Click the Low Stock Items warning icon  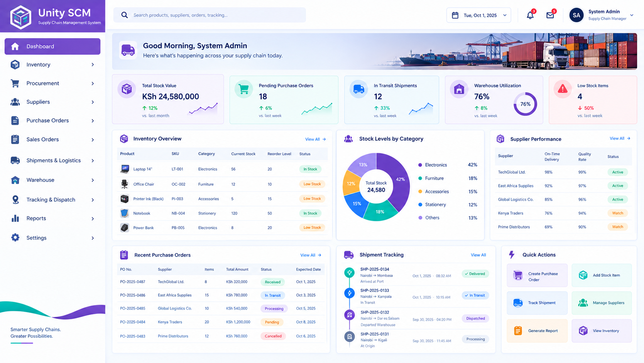click(x=563, y=89)
